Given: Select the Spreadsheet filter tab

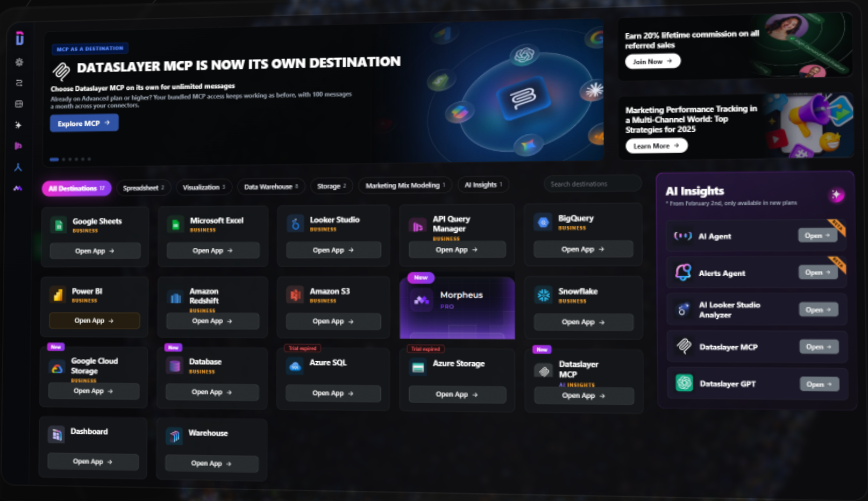Looking at the screenshot, I should pyautogui.click(x=143, y=188).
